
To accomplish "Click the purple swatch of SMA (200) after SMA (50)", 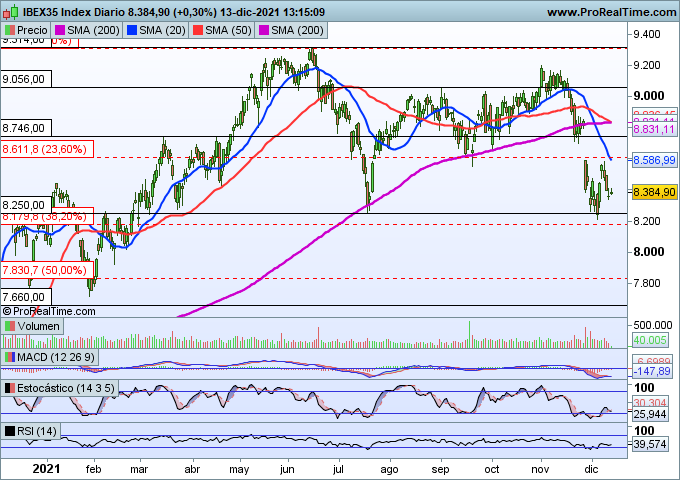I will coord(264,30).
